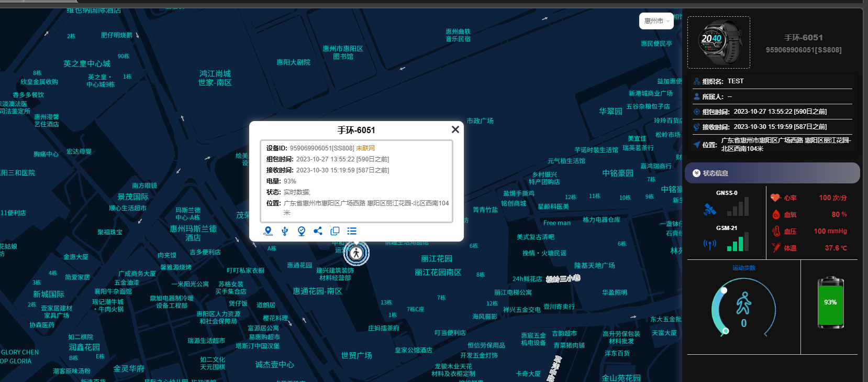The height and width of the screenshot is (382, 868).
Task: Click the double-chevron icon beside 状态信息
Action: 696,173
